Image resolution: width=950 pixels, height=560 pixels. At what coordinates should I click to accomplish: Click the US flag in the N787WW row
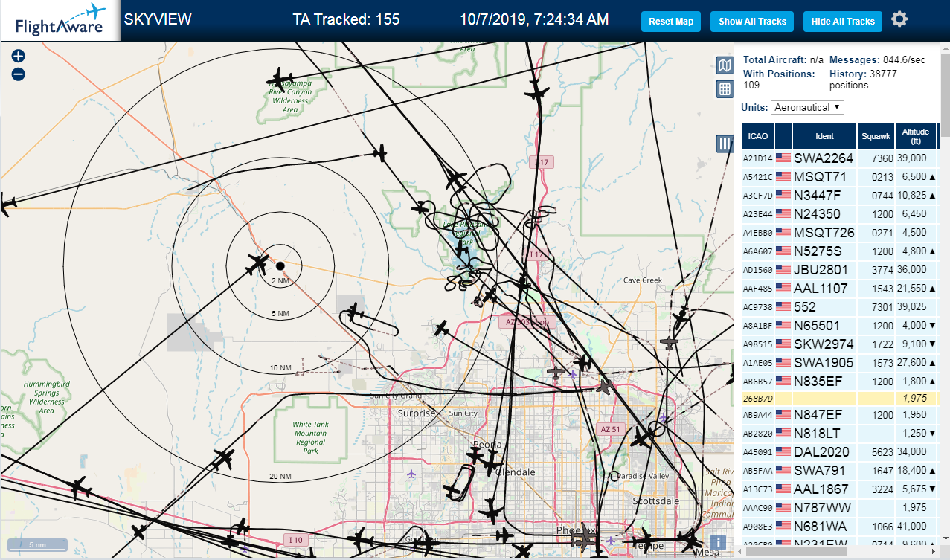(x=783, y=507)
